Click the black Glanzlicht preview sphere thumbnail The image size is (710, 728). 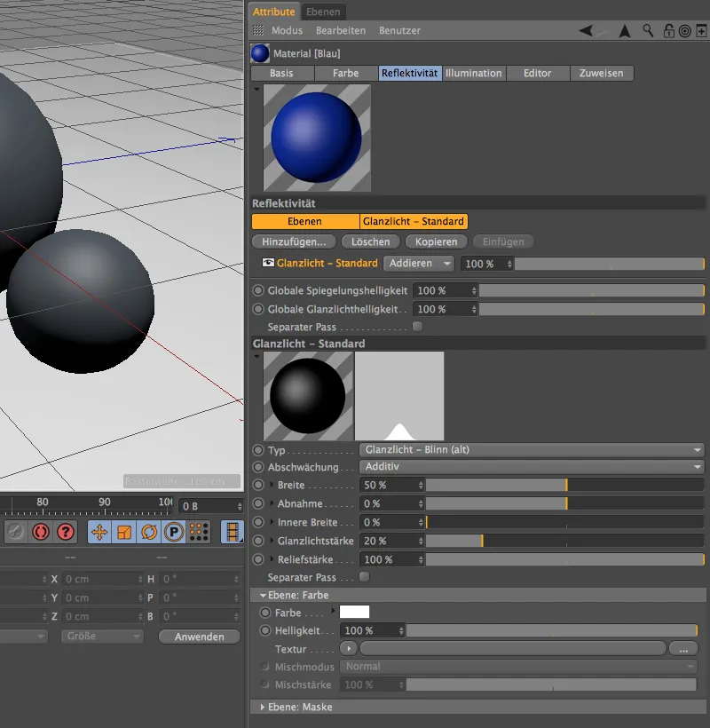click(x=308, y=396)
